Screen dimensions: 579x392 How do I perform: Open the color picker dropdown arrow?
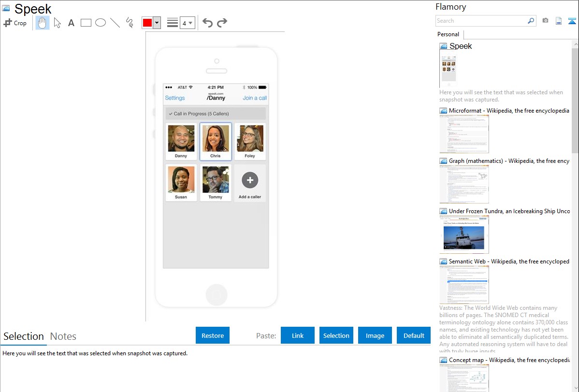coord(157,23)
